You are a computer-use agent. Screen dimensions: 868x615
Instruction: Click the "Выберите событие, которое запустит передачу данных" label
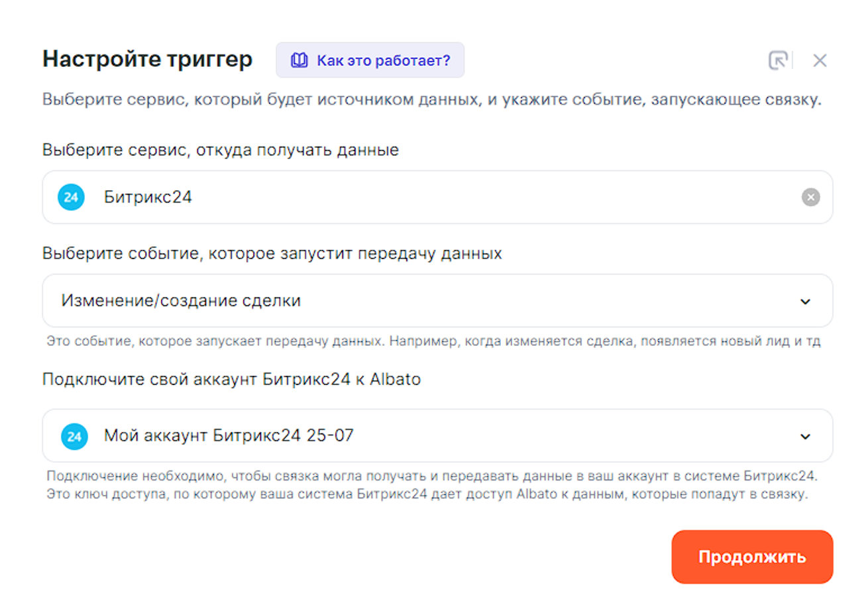[272, 254]
